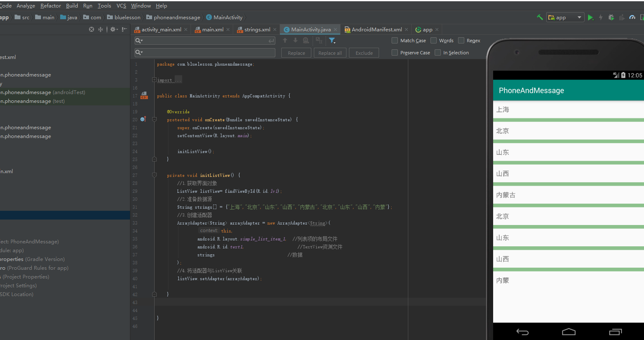Click the Android back button on emulator
Image resolution: width=644 pixels, height=340 pixels.
coord(522,332)
